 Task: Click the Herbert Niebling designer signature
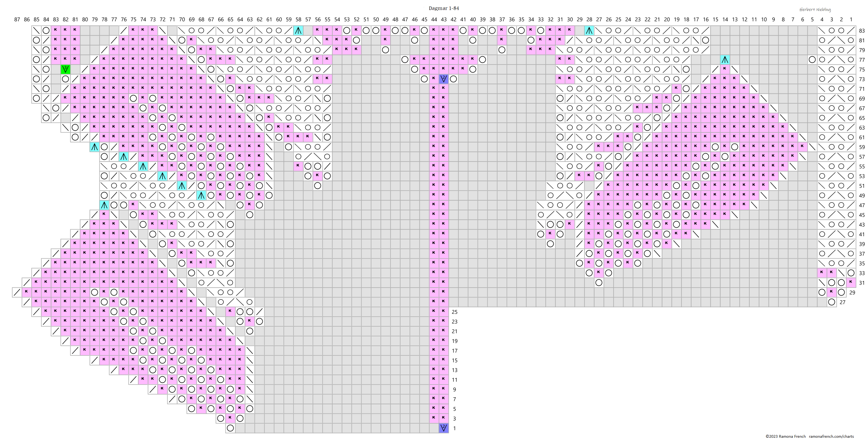click(x=815, y=9)
